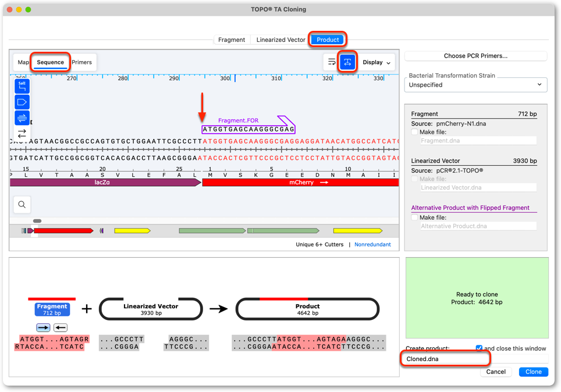Toggle line wrap view icon
This screenshot has height=392, width=561.
332,62
